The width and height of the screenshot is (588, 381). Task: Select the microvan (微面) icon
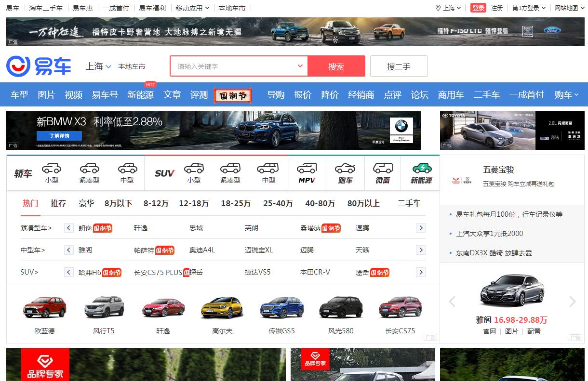click(383, 169)
